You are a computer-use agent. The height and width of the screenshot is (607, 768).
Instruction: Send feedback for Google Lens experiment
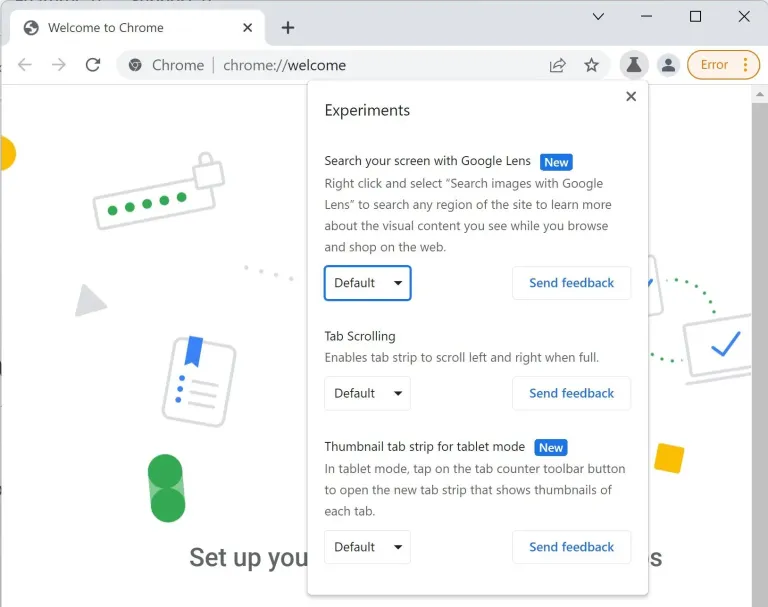[571, 283]
